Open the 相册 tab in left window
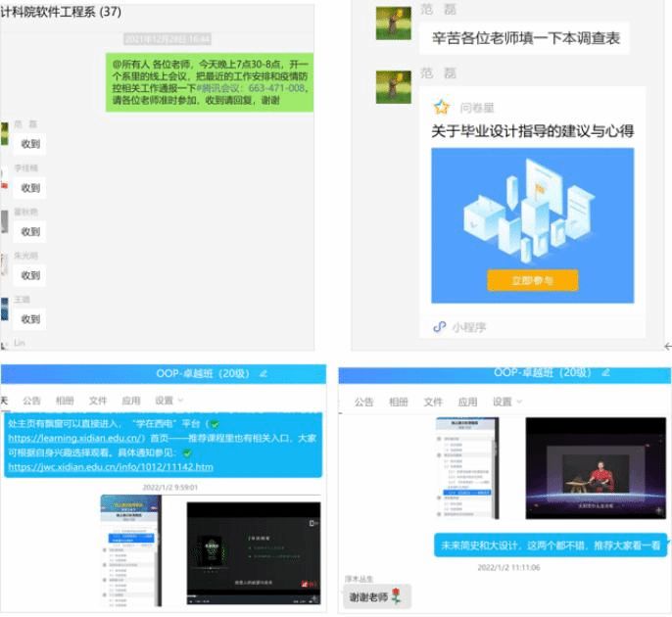Viewport: 672px width, 617px height. pyautogui.click(x=65, y=401)
